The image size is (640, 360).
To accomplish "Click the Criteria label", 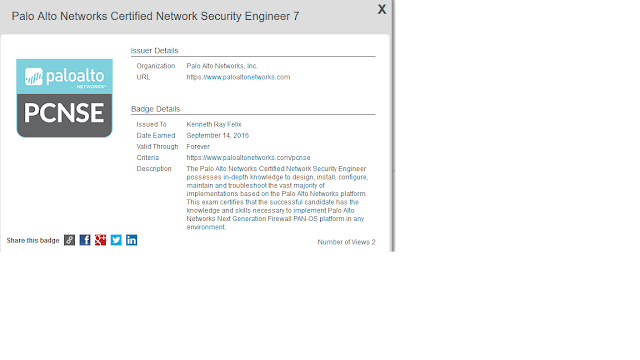I will click(x=148, y=158).
